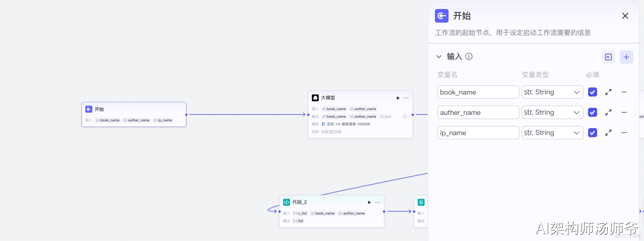Close the 开始 settings panel
Viewport: 644px width, 241px height.
(x=625, y=16)
